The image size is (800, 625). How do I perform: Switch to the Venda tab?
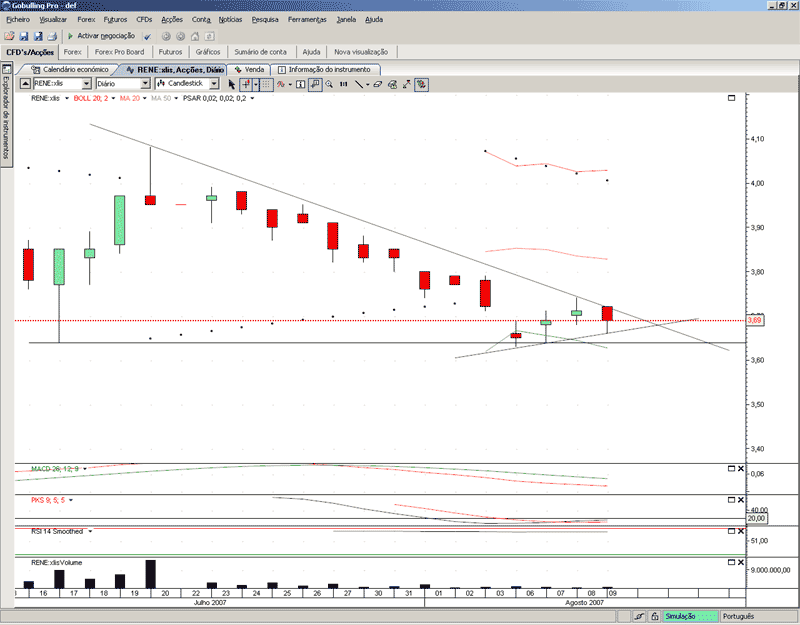pos(249,69)
